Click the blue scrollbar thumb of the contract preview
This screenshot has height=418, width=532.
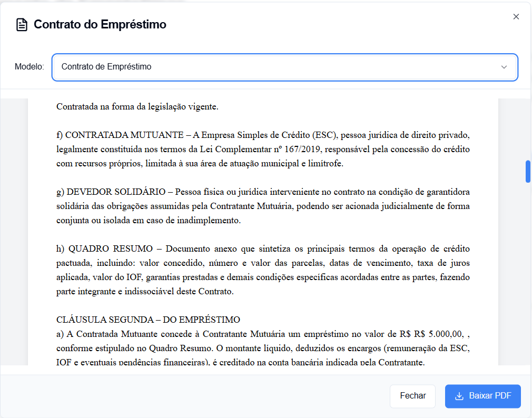click(528, 172)
